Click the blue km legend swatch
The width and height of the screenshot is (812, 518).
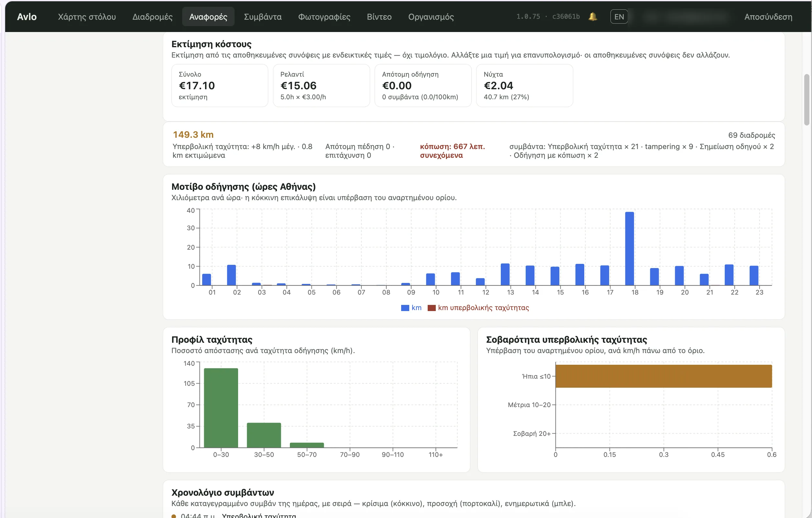405,308
